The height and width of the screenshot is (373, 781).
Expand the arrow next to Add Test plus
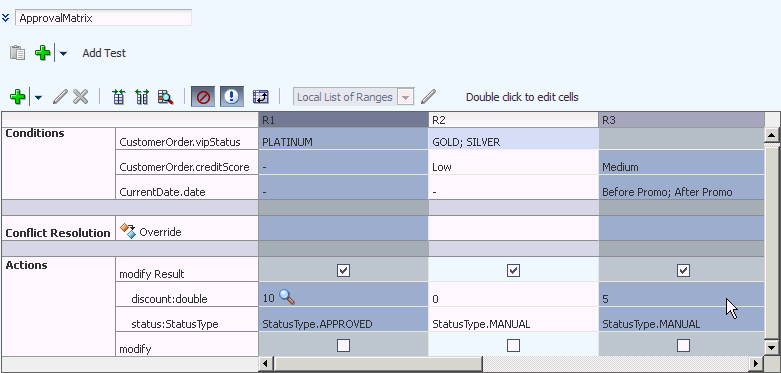(x=63, y=53)
